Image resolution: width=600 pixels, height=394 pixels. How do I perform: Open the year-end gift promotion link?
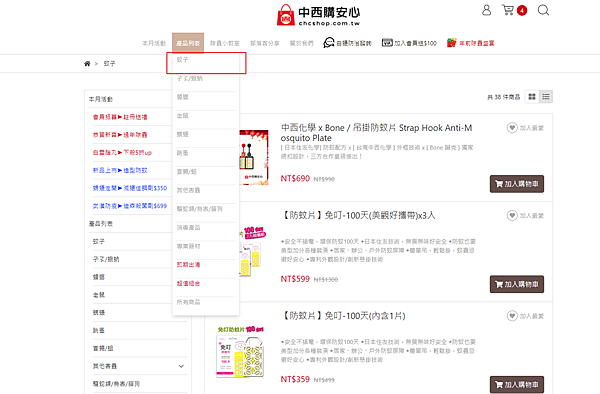(x=471, y=43)
